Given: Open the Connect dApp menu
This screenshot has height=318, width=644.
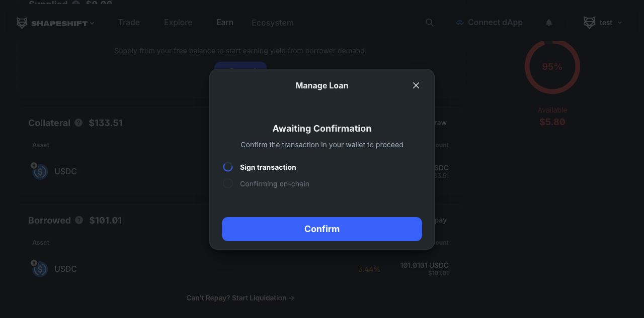Looking at the screenshot, I should 489,23.
